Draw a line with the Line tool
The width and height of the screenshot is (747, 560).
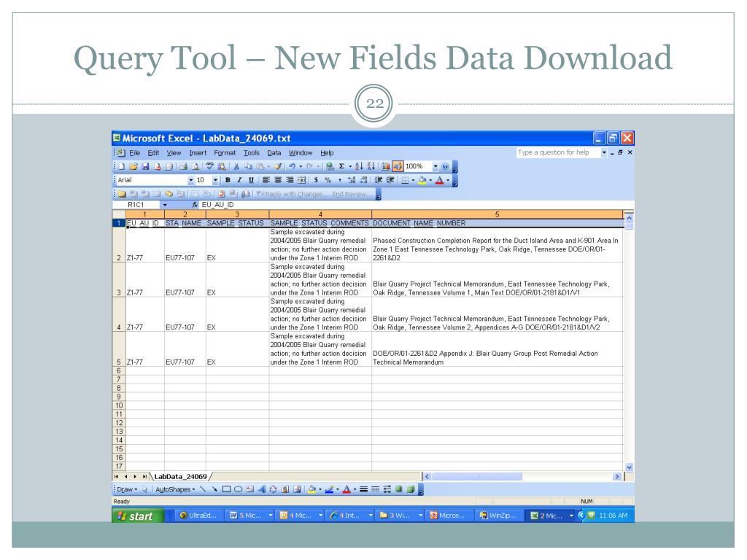203,489
